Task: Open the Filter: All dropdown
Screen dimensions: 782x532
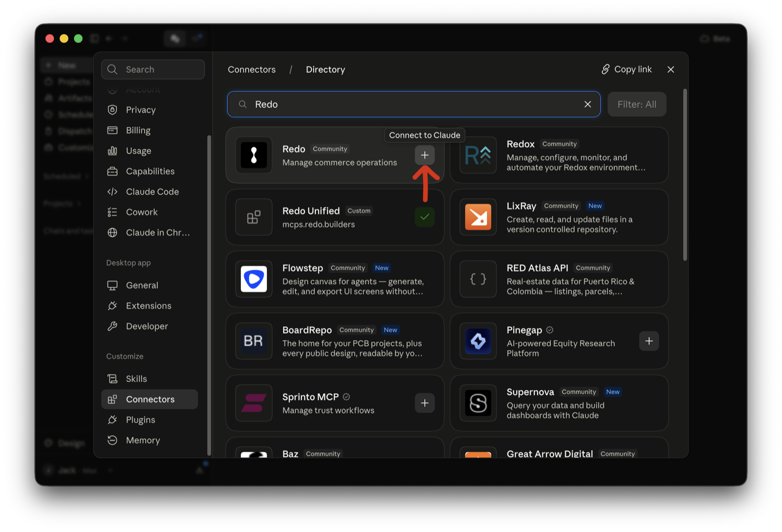Action: (x=637, y=105)
